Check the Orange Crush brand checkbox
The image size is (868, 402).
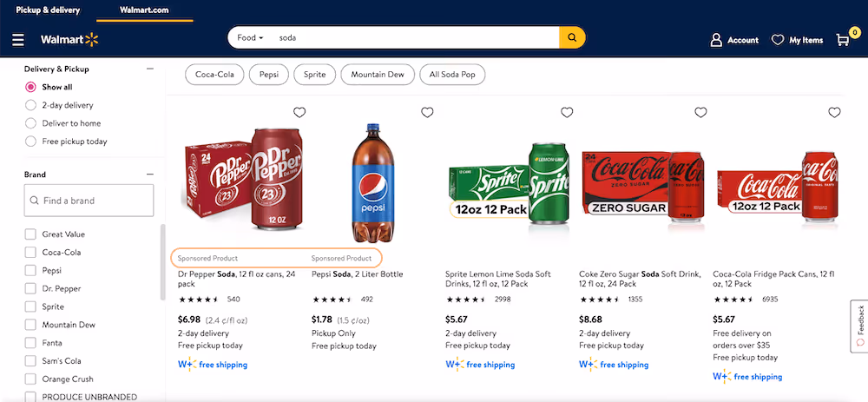tap(30, 379)
